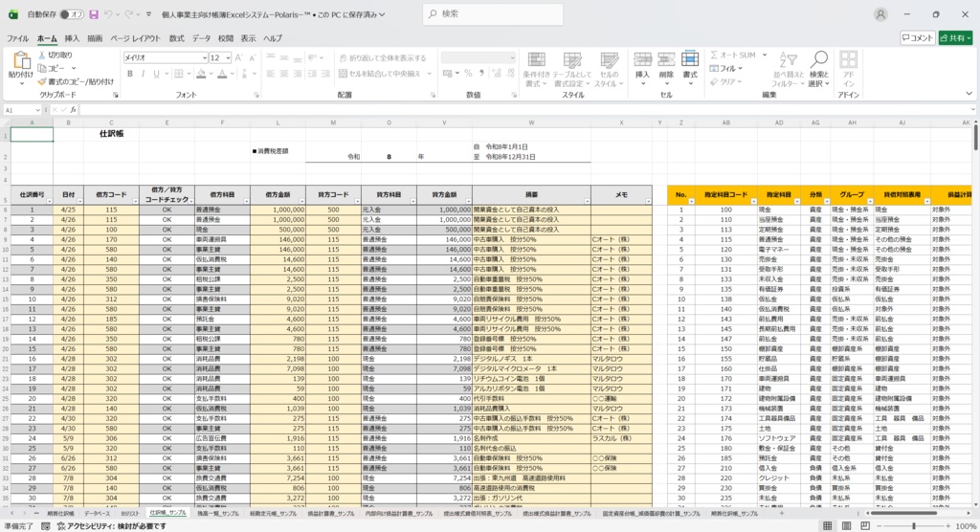Switch to the Page Layout view icon
The image size is (980, 532).
tap(846, 526)
